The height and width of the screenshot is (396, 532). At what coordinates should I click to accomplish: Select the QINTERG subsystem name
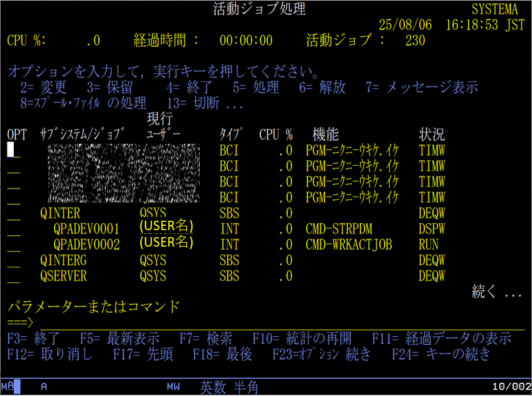click(x=64, y=260)
